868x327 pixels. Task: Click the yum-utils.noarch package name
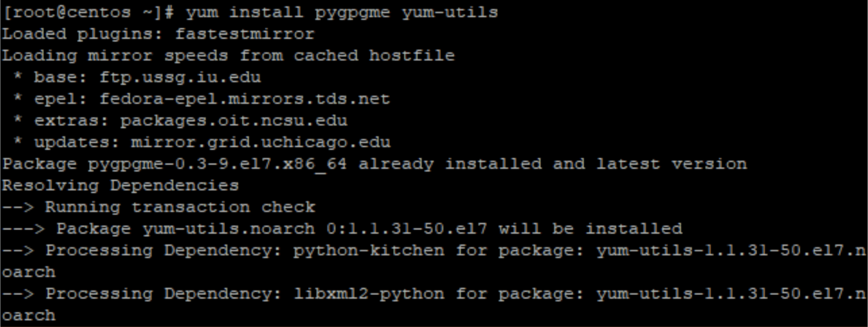point(228,229)
